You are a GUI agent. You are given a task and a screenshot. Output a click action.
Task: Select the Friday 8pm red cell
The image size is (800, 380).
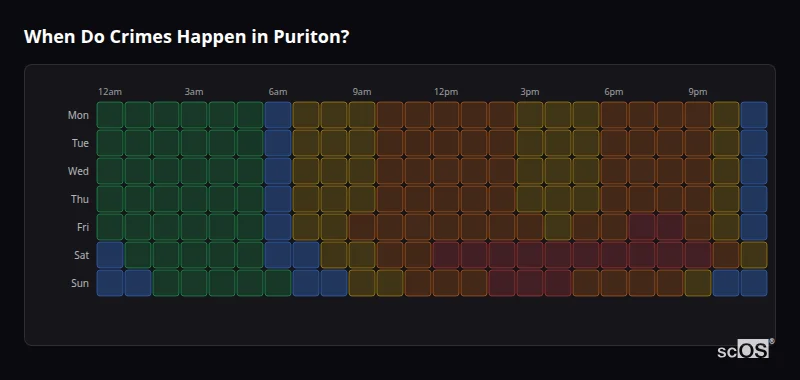tap(669, 227)
